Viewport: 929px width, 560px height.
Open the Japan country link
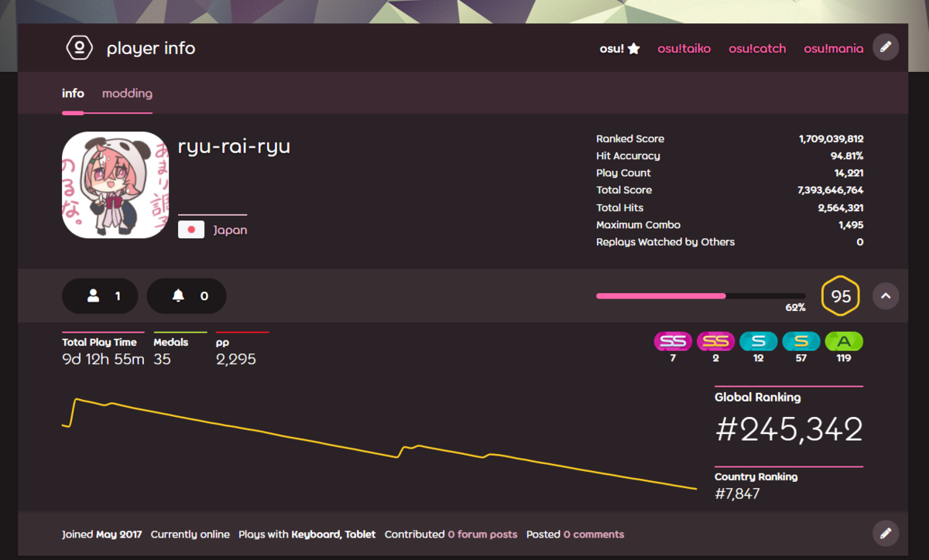coord(230,230)
